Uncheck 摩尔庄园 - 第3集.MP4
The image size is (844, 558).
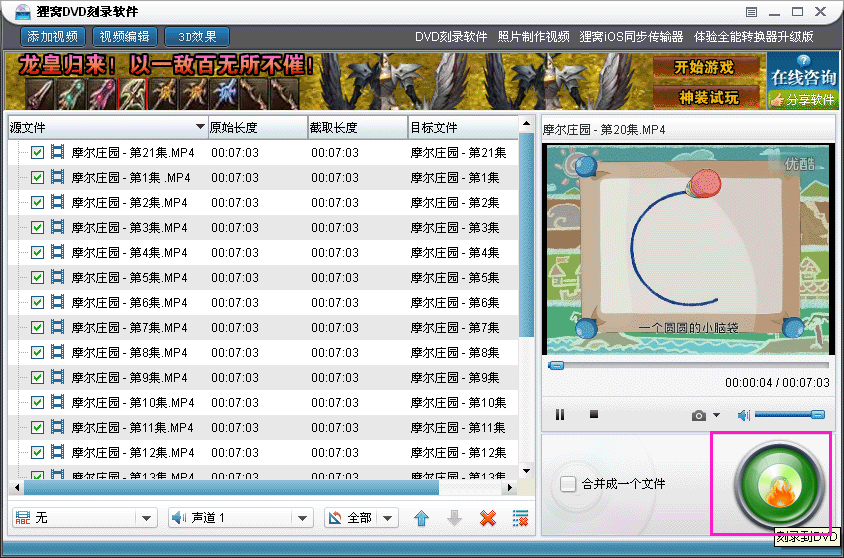[37, 228]
